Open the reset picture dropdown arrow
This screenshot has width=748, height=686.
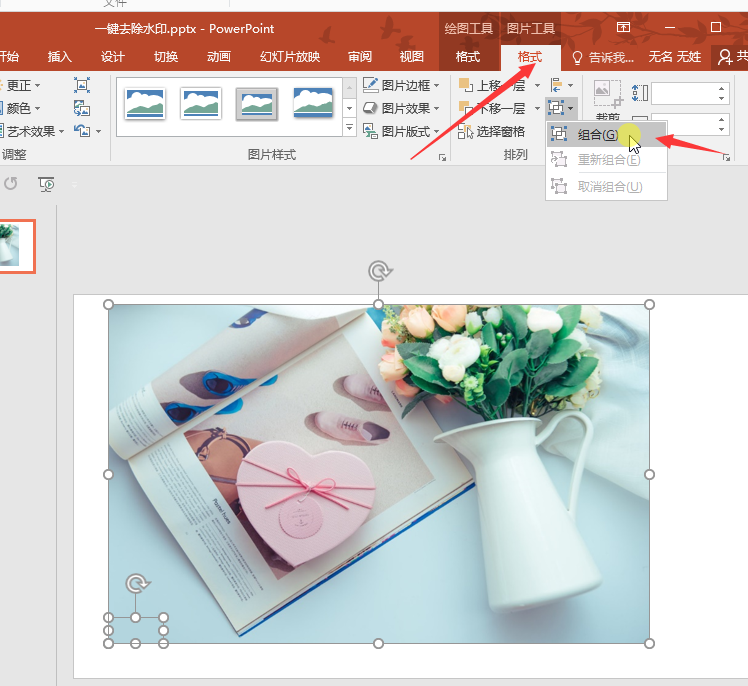98,131
